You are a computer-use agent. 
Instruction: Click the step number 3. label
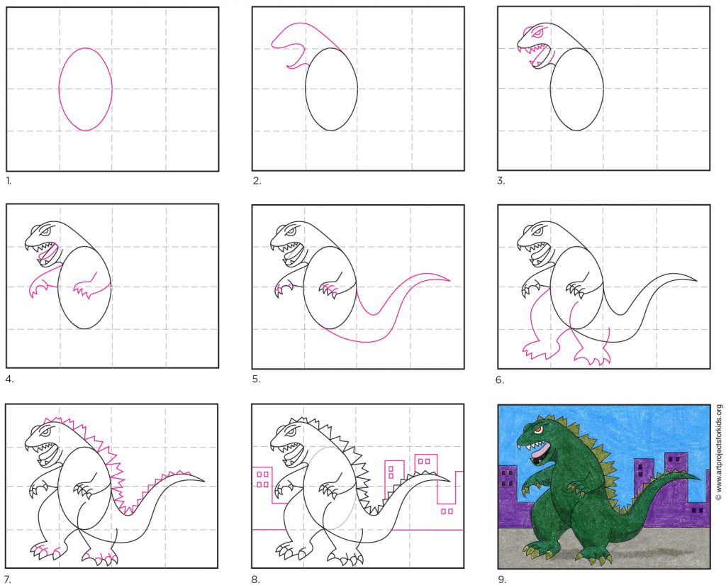pyautogui.click(x=501, y=181)
